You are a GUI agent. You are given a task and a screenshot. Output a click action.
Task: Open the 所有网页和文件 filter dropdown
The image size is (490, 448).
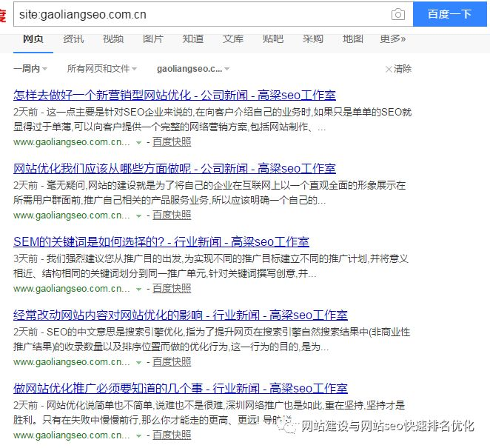[102, 68]
